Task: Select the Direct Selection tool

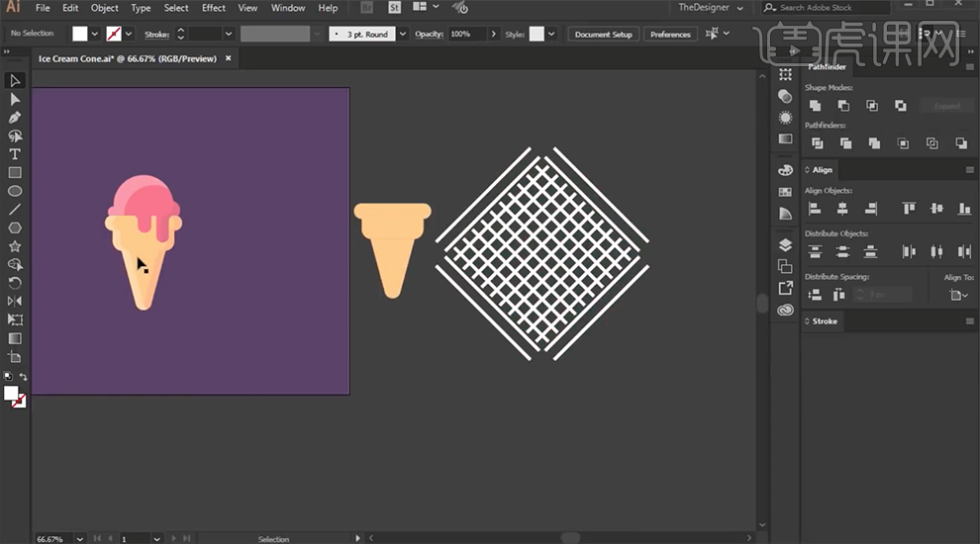Action: coord(15,99)
